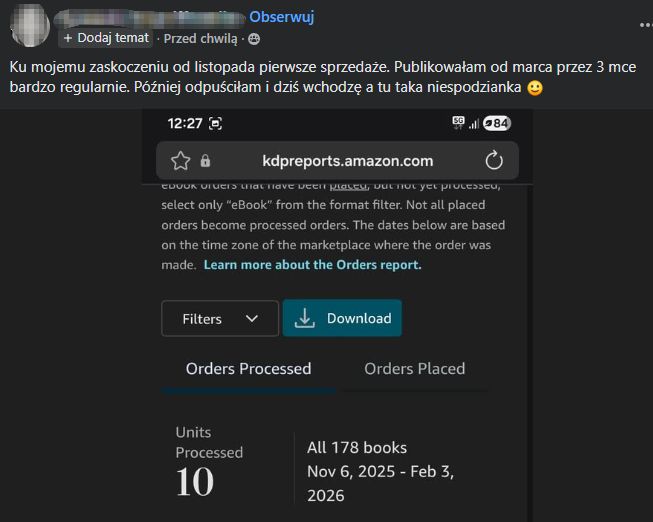This screenshot has height=522, width=653.
Task: Follow the author via the Obserwuj link
Action: point(282,17)
